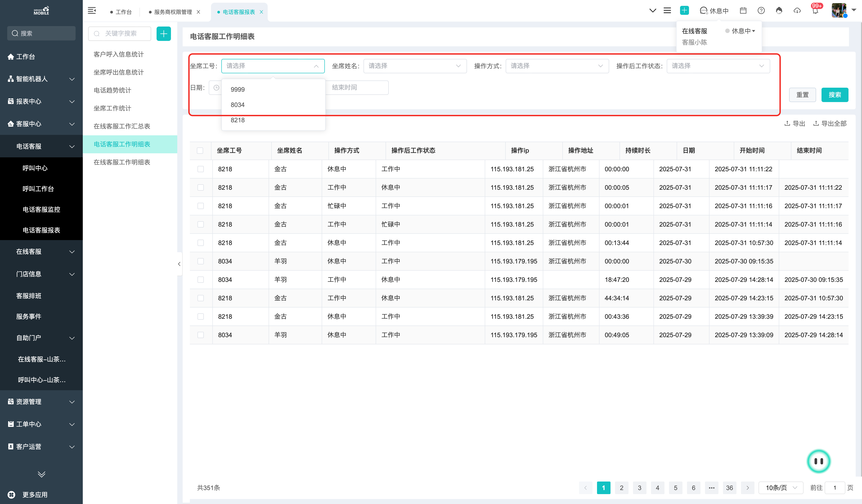The width and height of the screenshot is (862, 504).
Task: Open the calendar icon in the top bar
Action: coord(743,11)
